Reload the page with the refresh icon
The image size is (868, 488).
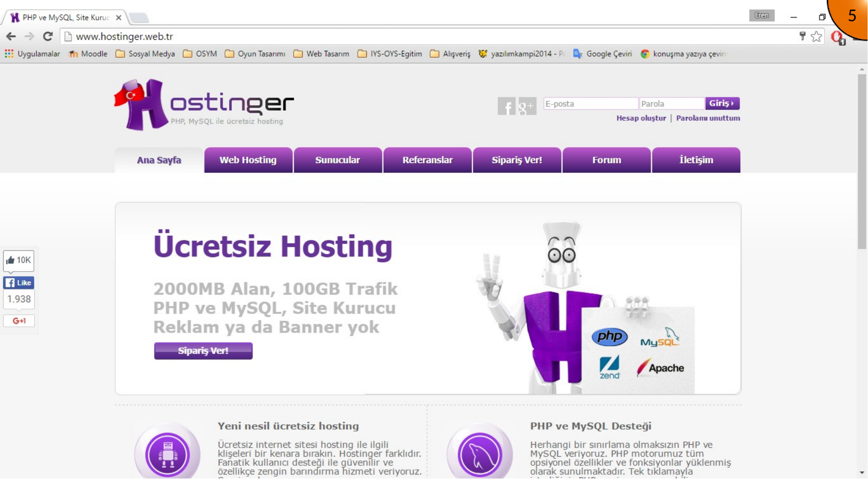tap(48, 37)
